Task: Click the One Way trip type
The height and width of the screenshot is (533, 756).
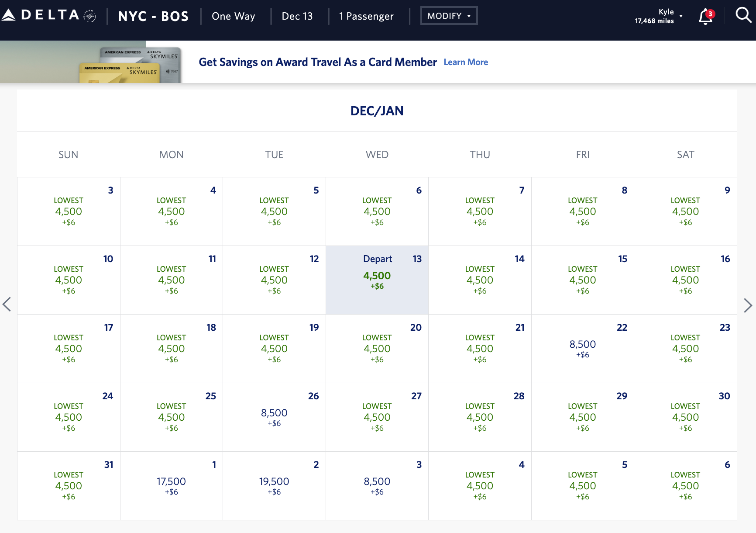Action: 233,16
